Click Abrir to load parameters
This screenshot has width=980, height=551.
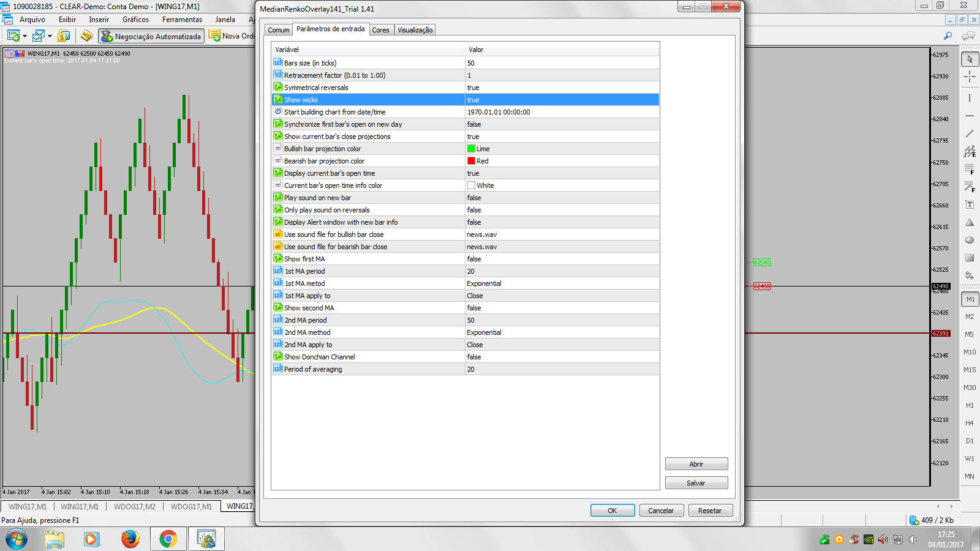696,464
